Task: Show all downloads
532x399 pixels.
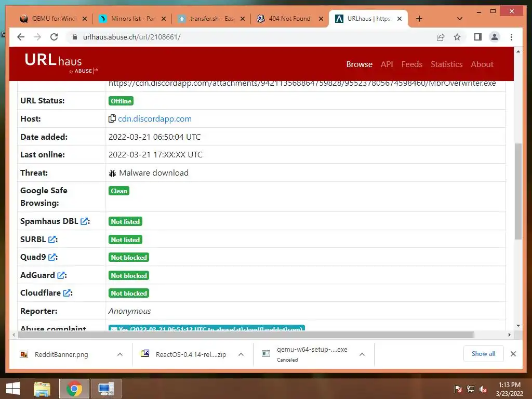Action: 484,354
